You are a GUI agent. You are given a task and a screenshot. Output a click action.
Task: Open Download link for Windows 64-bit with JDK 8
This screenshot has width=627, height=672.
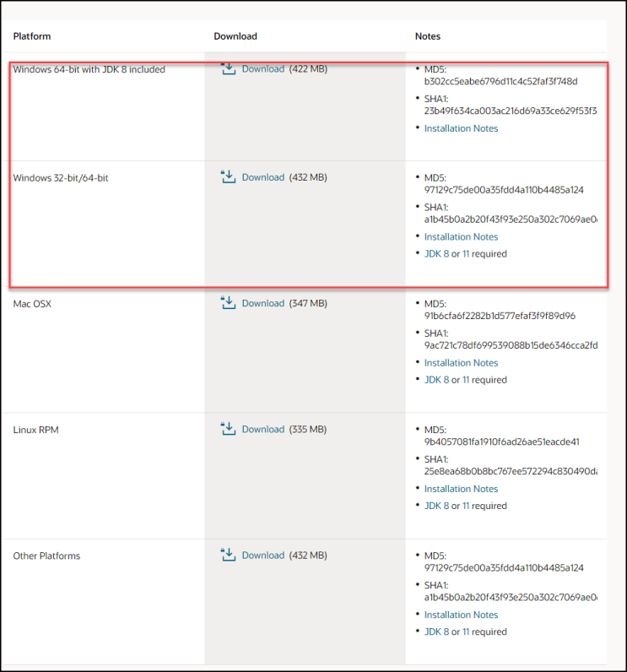263,69
